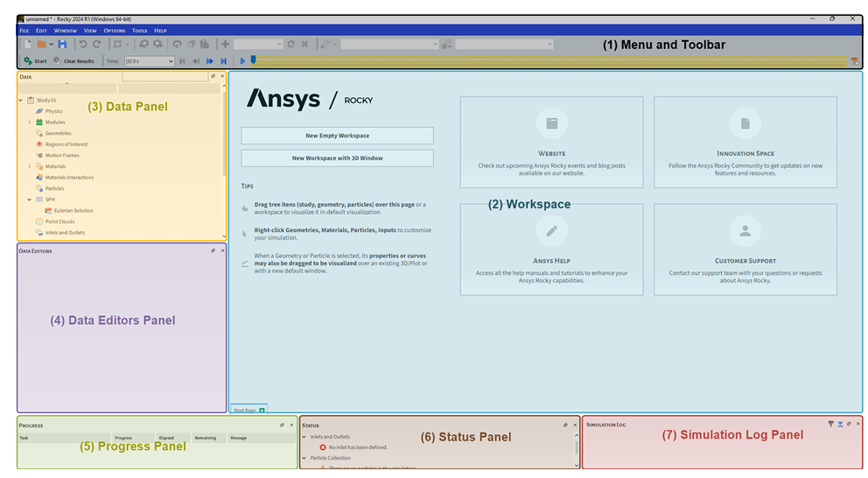Viewport: 868px width, 478px height.
Task: Open the dropdown arrow beside Open folder
Action: 51,45
